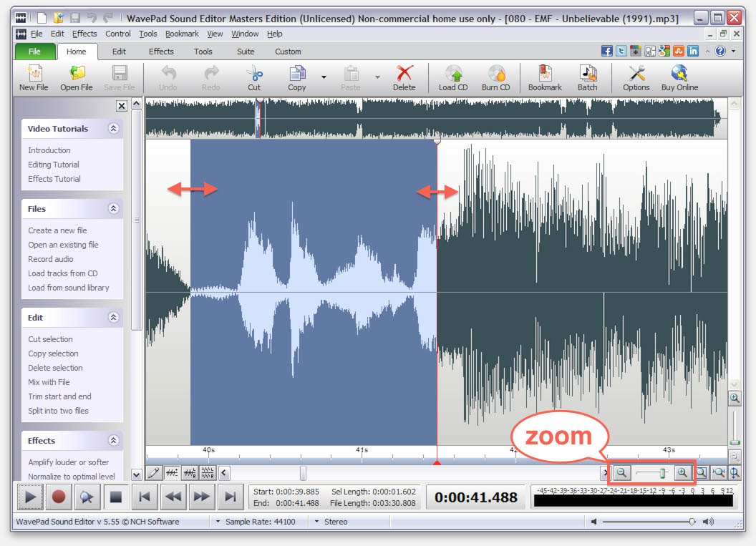756x546 pixels.
Task: Jump to end with Go to End button
Action: click(x=231, y=497)
